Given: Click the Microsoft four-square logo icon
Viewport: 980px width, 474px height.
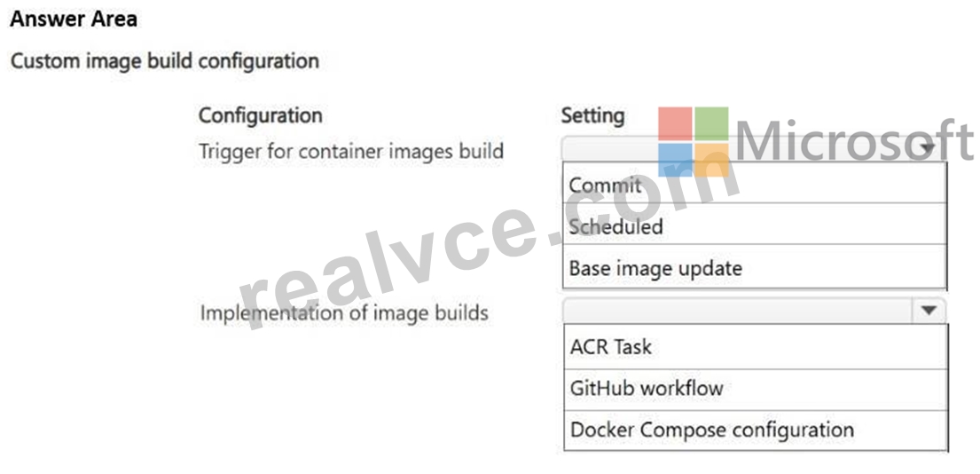Looking at the screenshot, I should [x=694, y=141].
